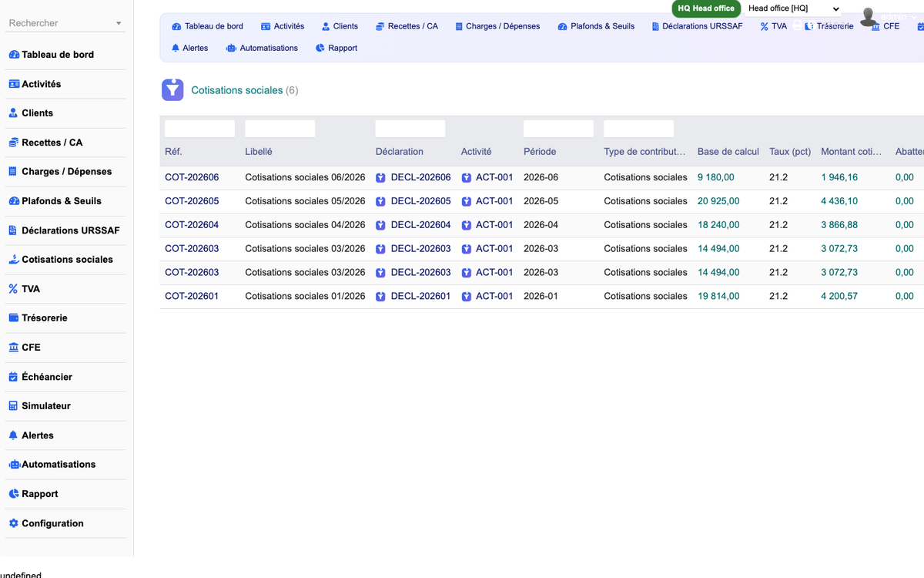Click the base value 9 180,00
924x578 pixels.
pos(716,177)
